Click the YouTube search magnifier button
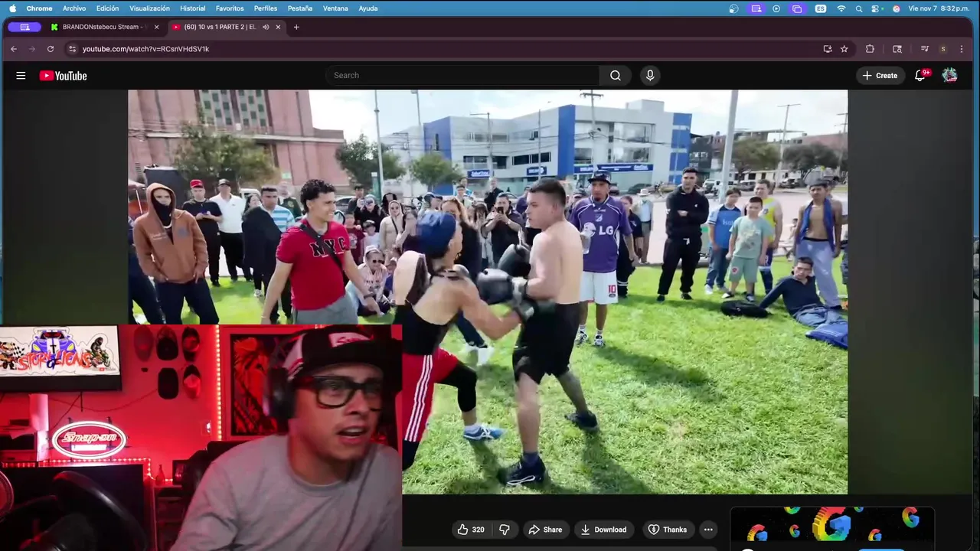The height and width of the screenshot is (551, 980). pos(616,75)
